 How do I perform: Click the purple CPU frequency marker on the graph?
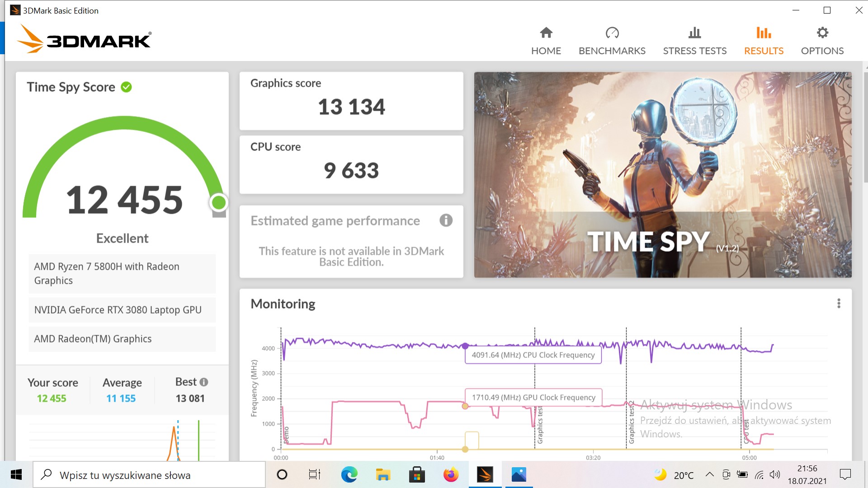465,346
